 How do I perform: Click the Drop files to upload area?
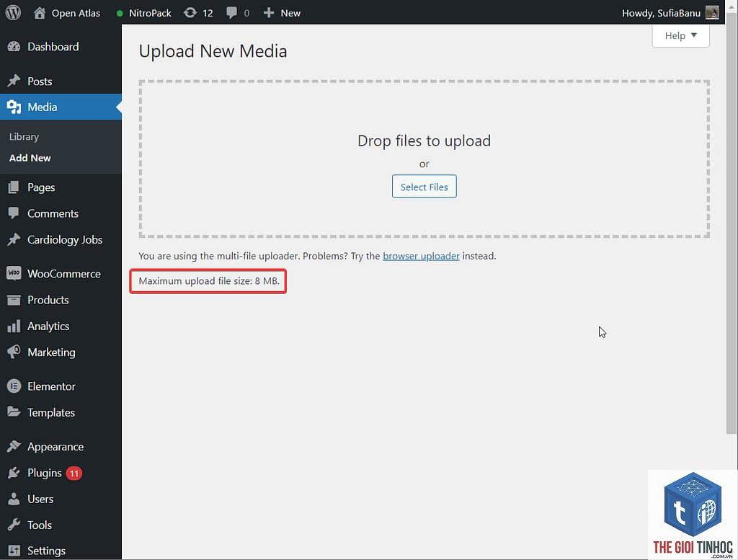424,159
